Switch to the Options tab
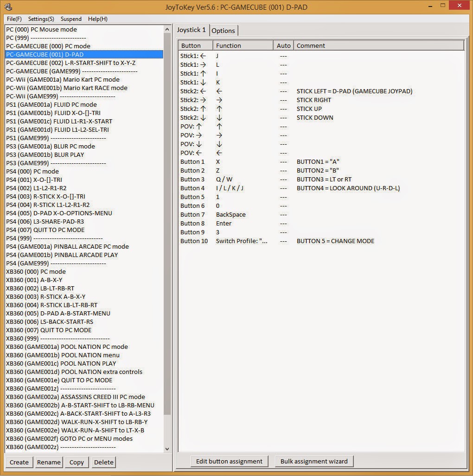The image size is (473, 476). point(224,31)
